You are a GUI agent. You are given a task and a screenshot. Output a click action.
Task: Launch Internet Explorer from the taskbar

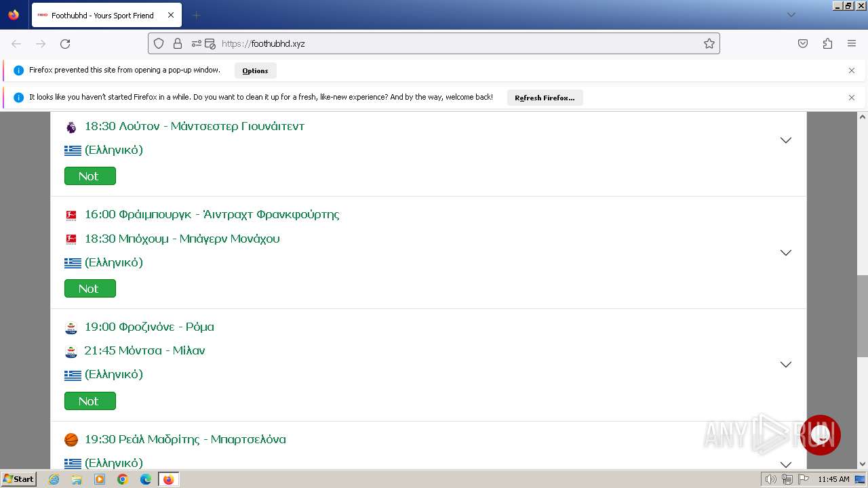[54, 479]
